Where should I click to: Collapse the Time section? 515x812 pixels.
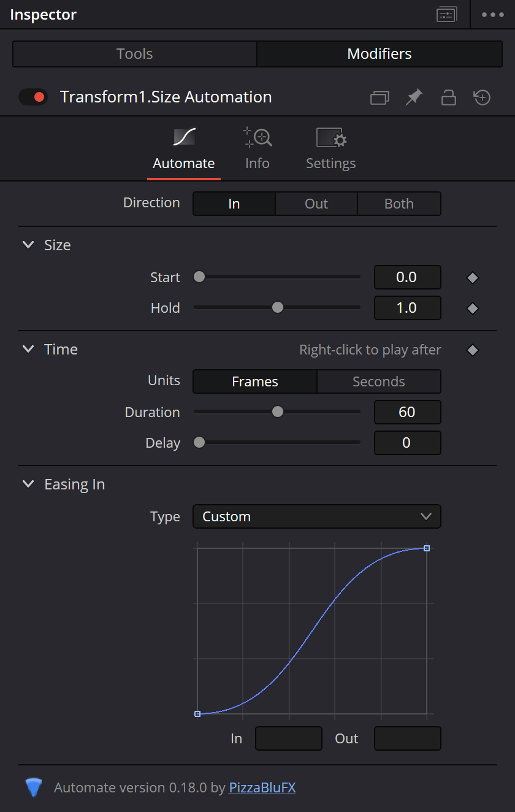click(x=28, y=349)
